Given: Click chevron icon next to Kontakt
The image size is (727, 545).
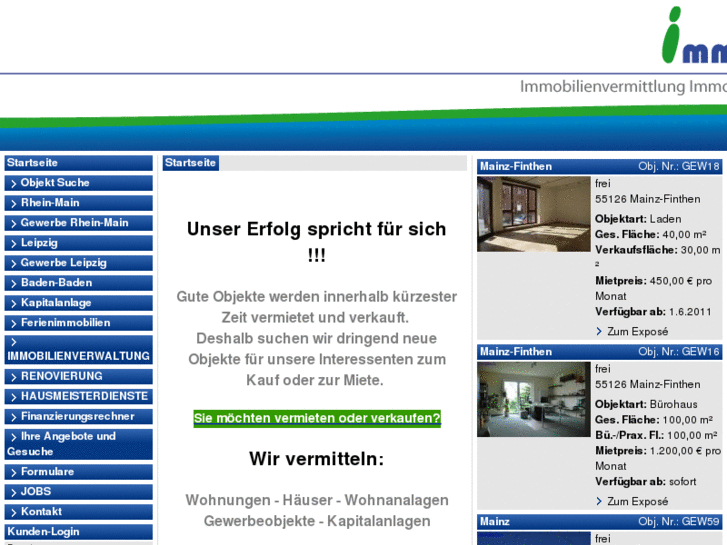Looking at the screenshot, I should [13, 513].
